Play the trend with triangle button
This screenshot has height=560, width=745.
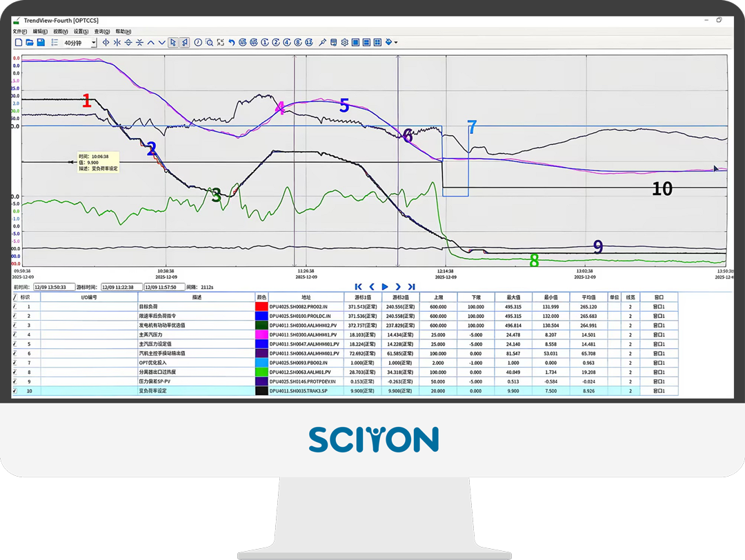pyautogui.click(x=385, y=287)
